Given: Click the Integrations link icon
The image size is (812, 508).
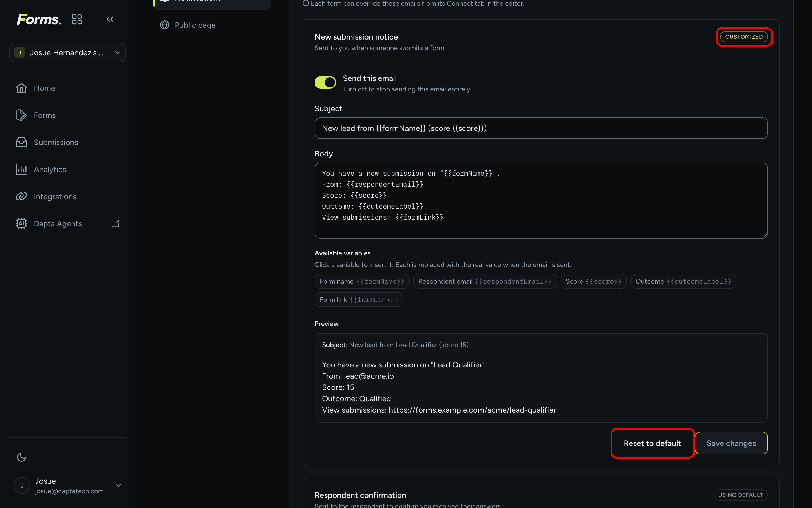Looking at the screenshot, I should click(21, 196).
